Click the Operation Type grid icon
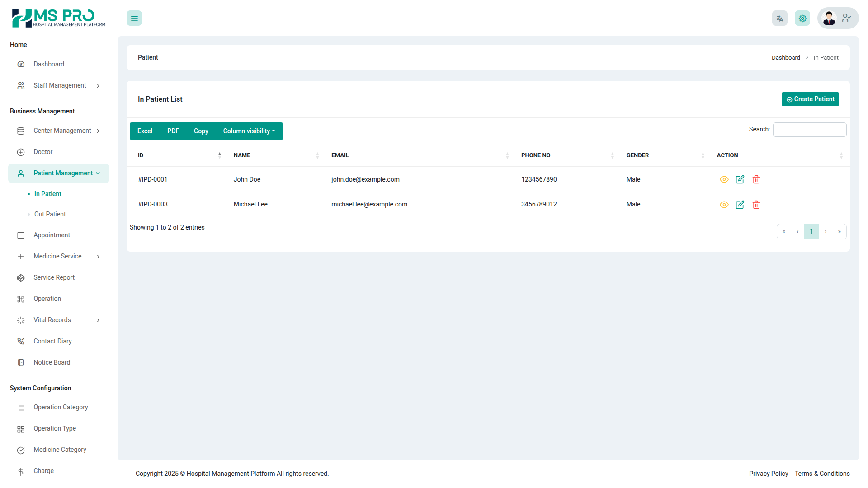Viewport: 868px width, 488px height. tap(21, 429)
